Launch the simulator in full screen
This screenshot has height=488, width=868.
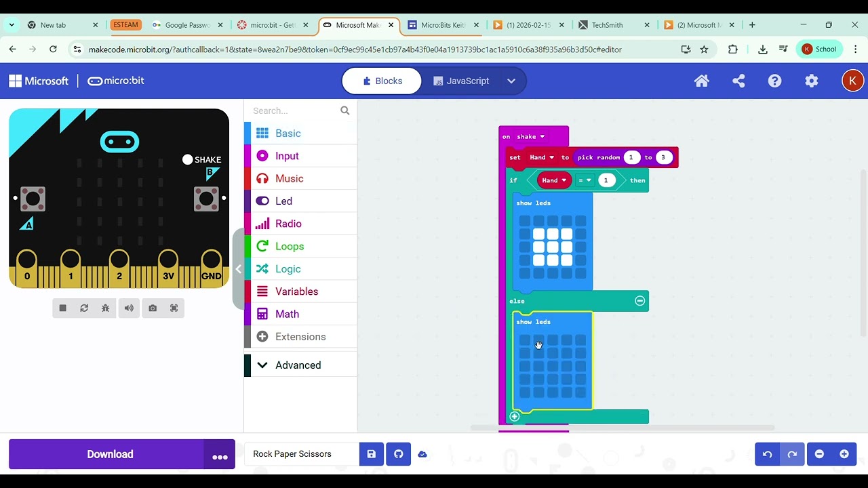174,308
